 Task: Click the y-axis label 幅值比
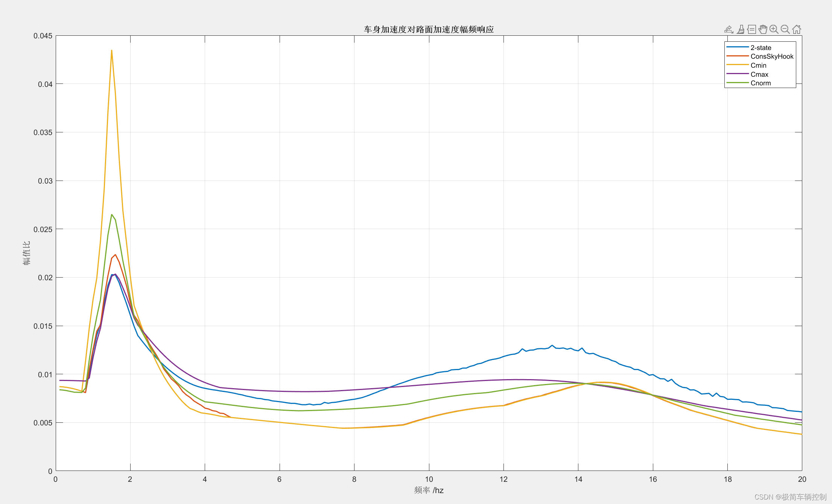point(26,253)
